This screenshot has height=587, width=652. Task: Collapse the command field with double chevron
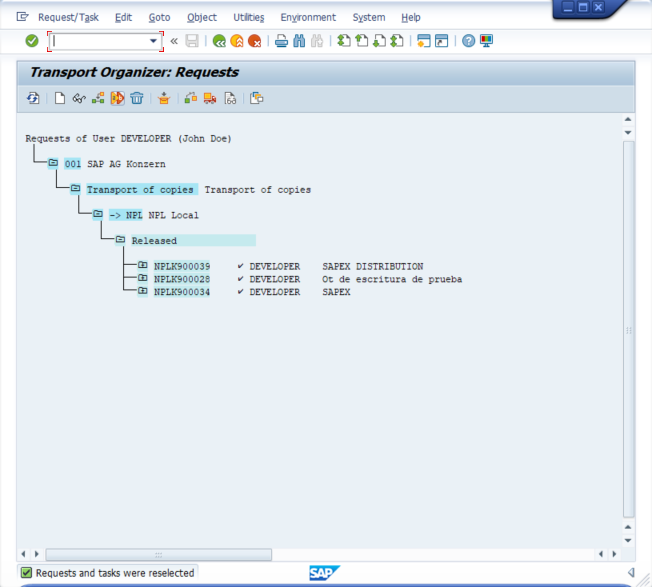click(x=174, y=41)
